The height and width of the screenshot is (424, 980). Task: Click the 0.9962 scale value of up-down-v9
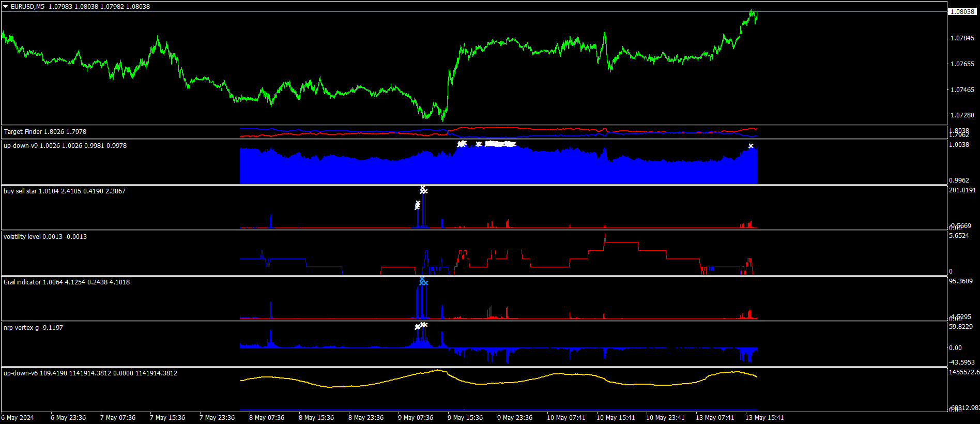point(959,180)
